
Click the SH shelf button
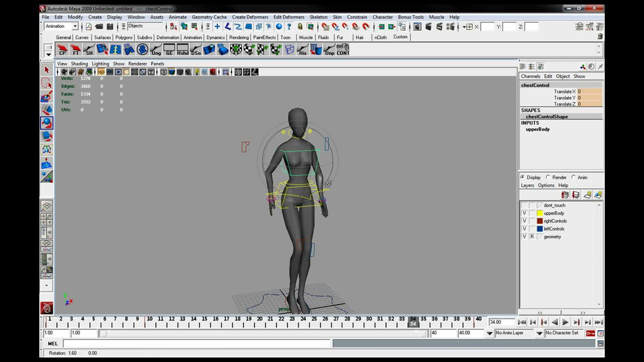click(x=89, y=49)
